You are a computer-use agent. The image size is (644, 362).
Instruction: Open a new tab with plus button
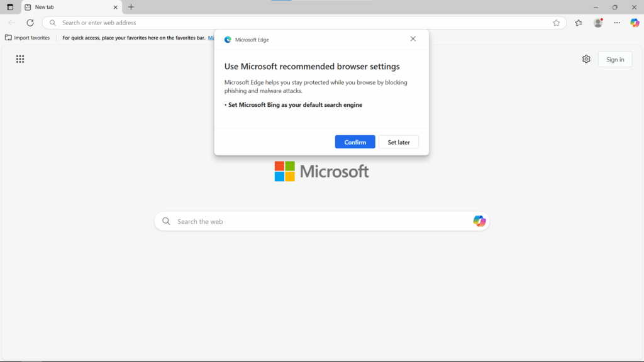(x=131, y=7)
